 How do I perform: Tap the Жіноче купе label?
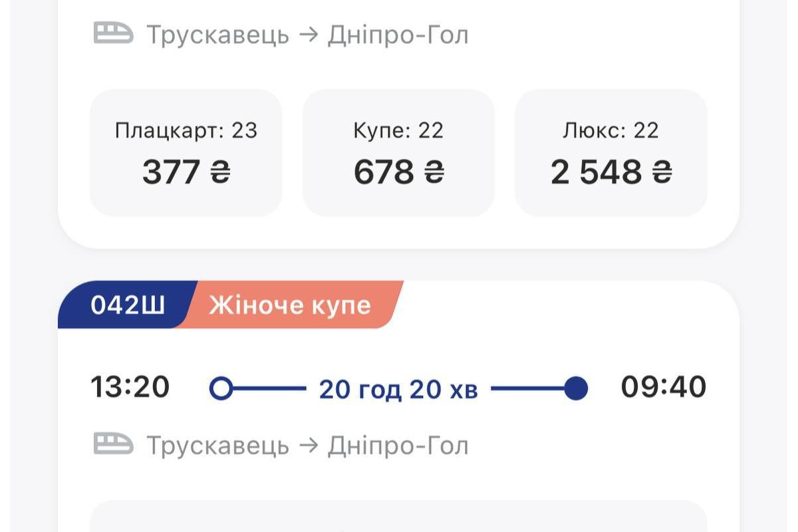point(290,305)
